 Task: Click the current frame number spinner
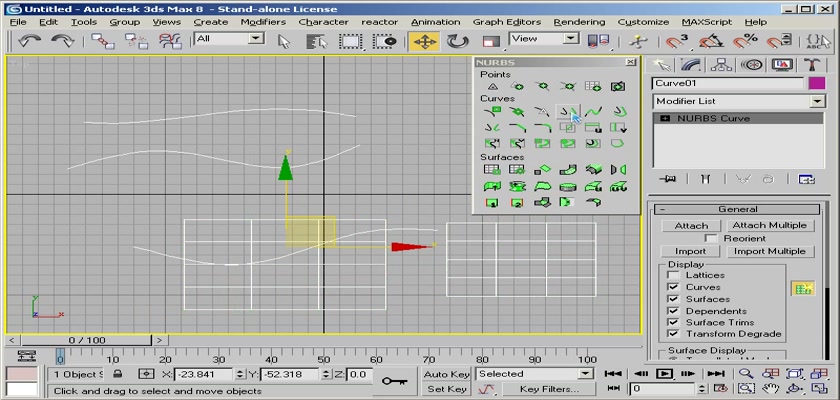(x=703, y=388)
